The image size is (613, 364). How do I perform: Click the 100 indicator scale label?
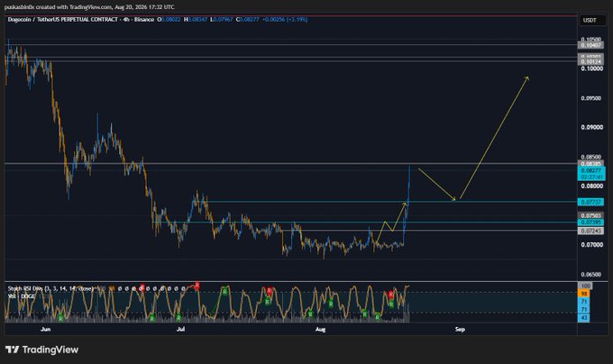click(585, 286)
